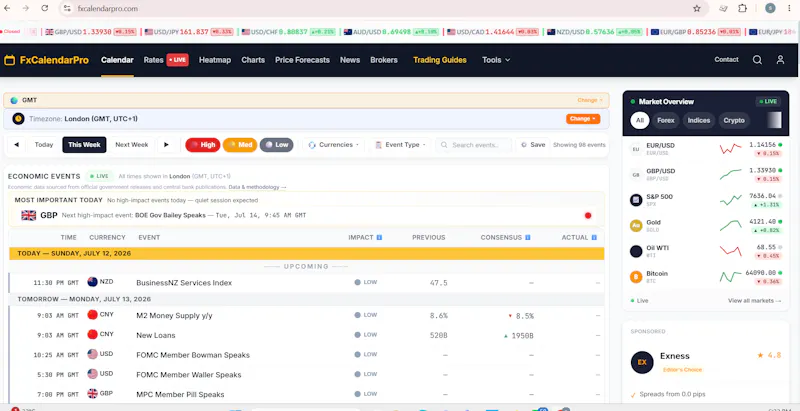
Task: Click the GMT globe icon
Action: pos(14,100)
